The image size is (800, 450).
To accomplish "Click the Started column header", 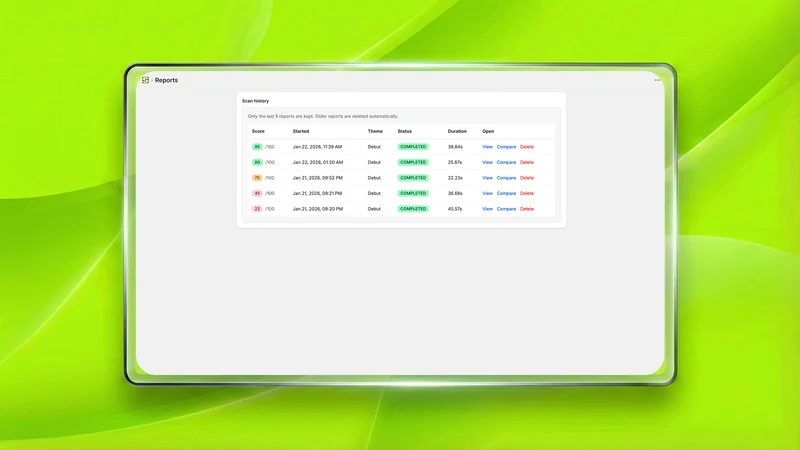I will (x=301, y=131).
